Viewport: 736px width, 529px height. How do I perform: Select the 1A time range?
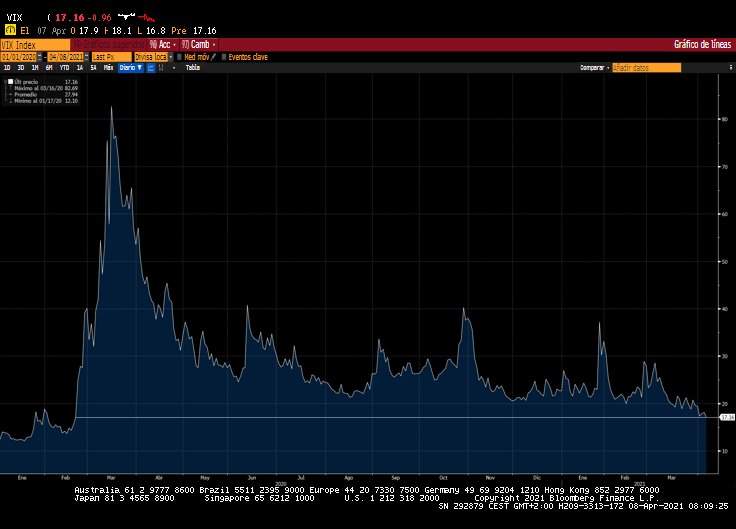click(x=80, y=68)
